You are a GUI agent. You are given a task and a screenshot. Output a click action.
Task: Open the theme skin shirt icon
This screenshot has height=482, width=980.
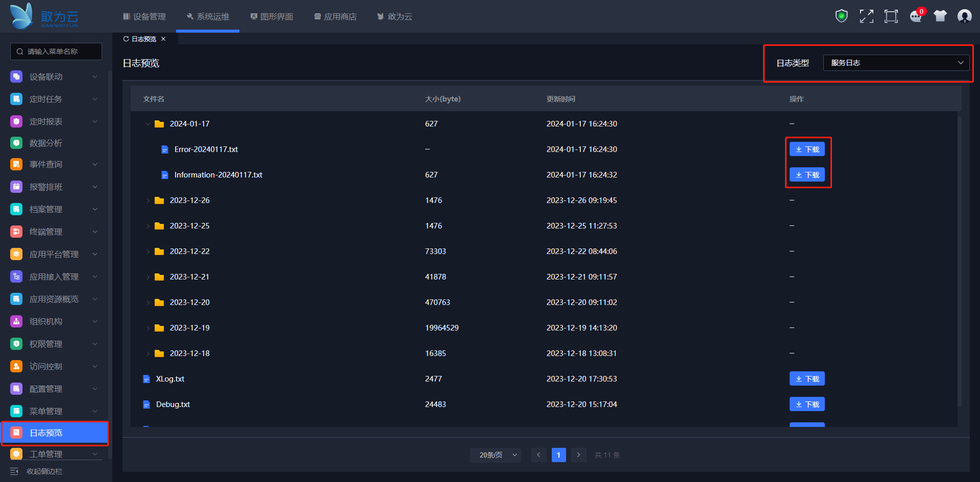(940, 16)
